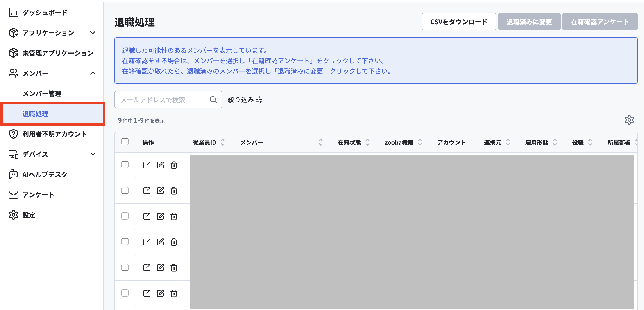
Task: Click the アンケート envelope icon
Action: 13,195
